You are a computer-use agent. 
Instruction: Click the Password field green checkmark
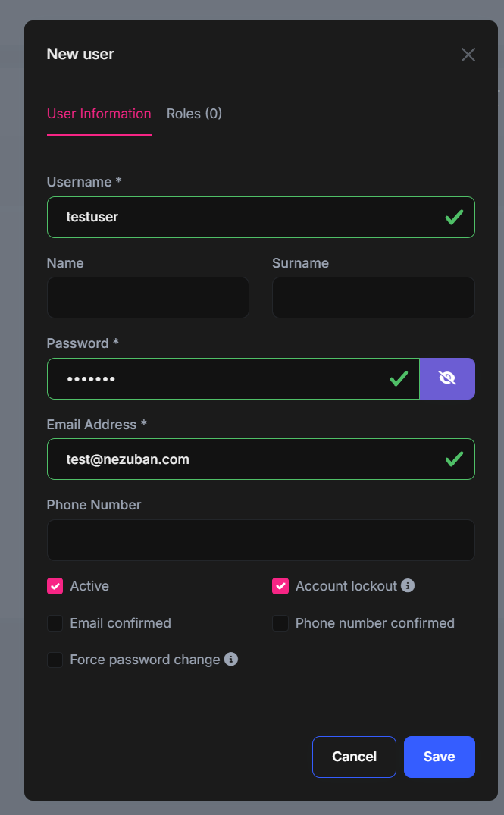coord(399,378)
